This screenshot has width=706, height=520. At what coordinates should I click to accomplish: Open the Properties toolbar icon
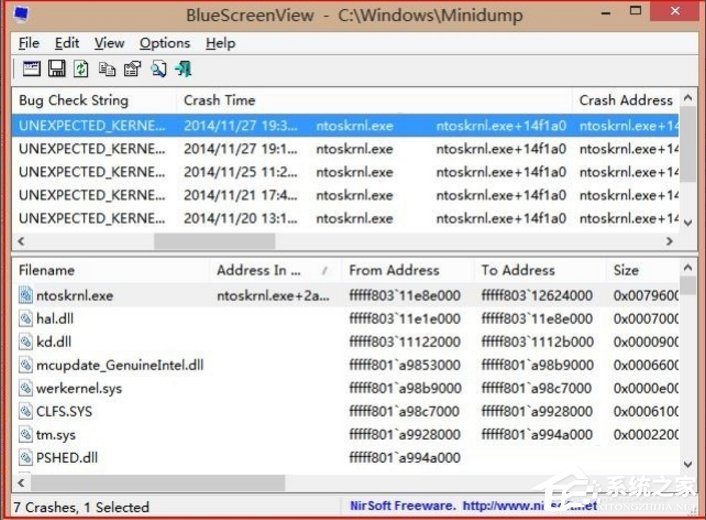(132, 68)
